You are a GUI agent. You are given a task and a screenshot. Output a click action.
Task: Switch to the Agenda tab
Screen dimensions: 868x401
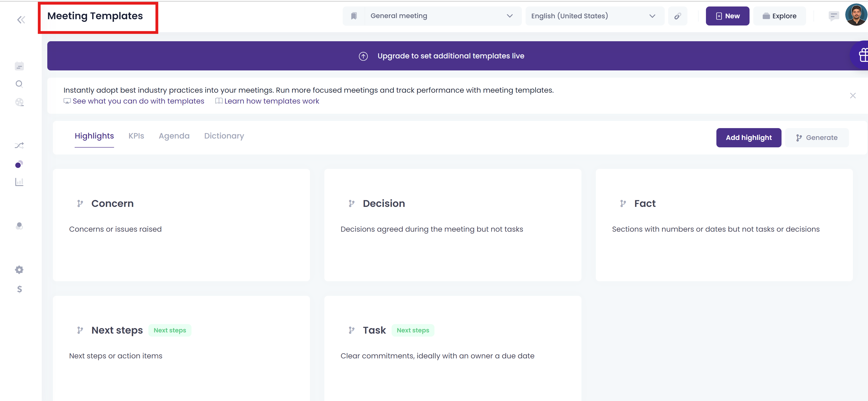174,136
